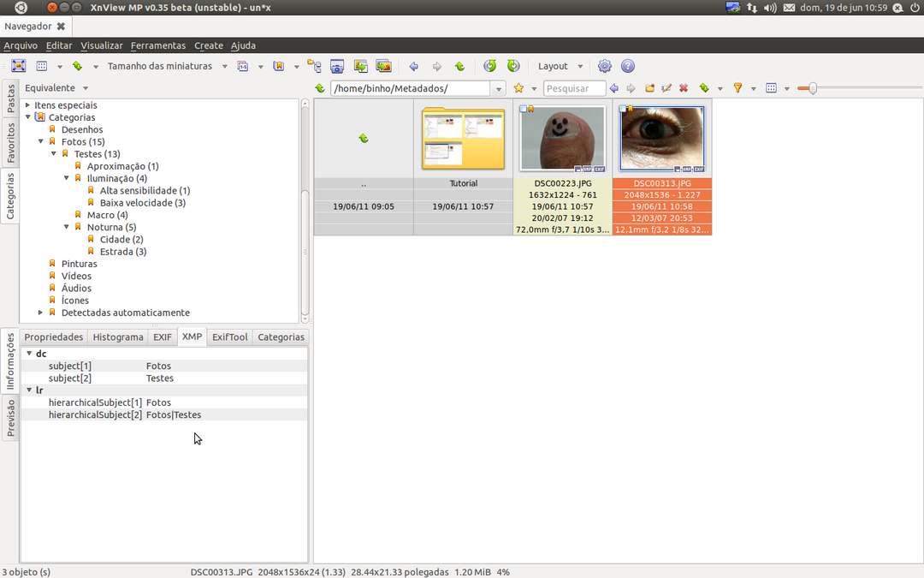Screen dimensions: 924x578
Task: Open settings with the gear icon
Action: (605, 66)
